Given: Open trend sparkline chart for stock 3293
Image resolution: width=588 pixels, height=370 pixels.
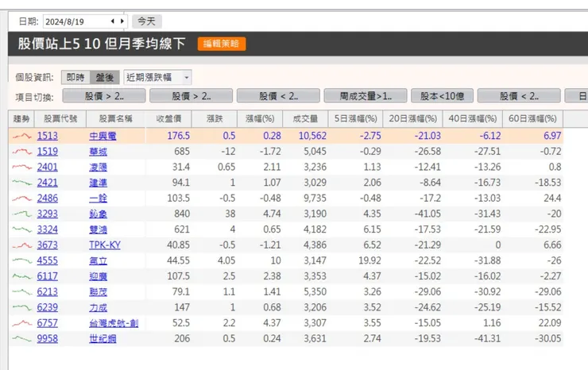Looking at the screenshot, I should [x=21, y=214].
